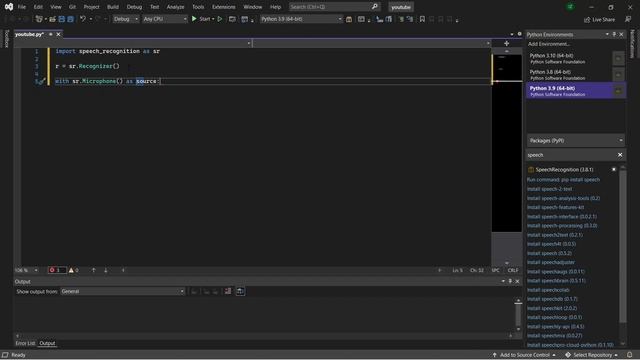Open Debug configuration dropdown
Viewport: 640px width, 360px height.
[126, 19]
